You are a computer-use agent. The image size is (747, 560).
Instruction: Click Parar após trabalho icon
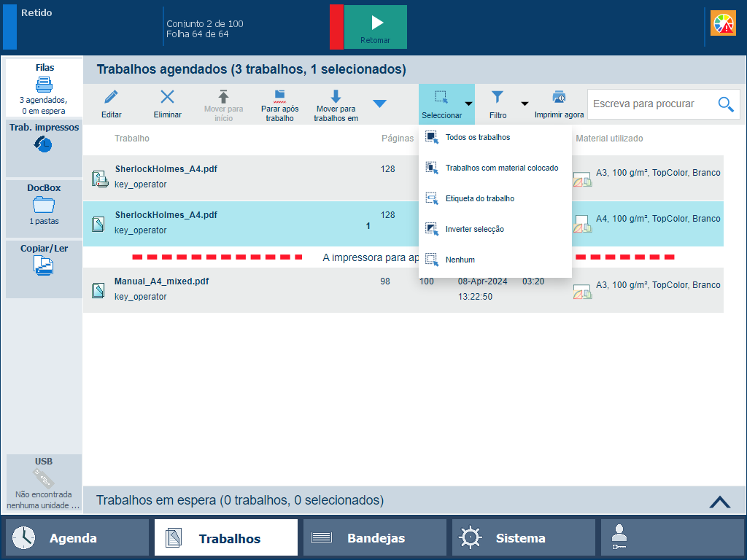tap(279, 96)
